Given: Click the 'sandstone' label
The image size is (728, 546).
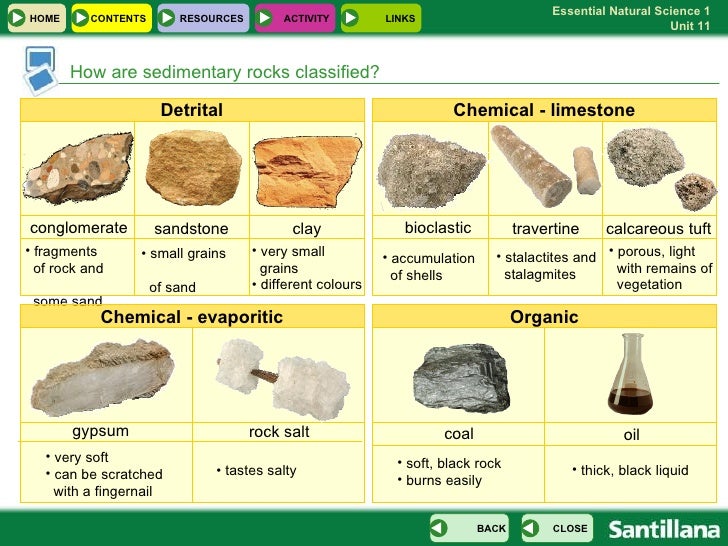Looking at the screenshot, I should pos(191,229).
